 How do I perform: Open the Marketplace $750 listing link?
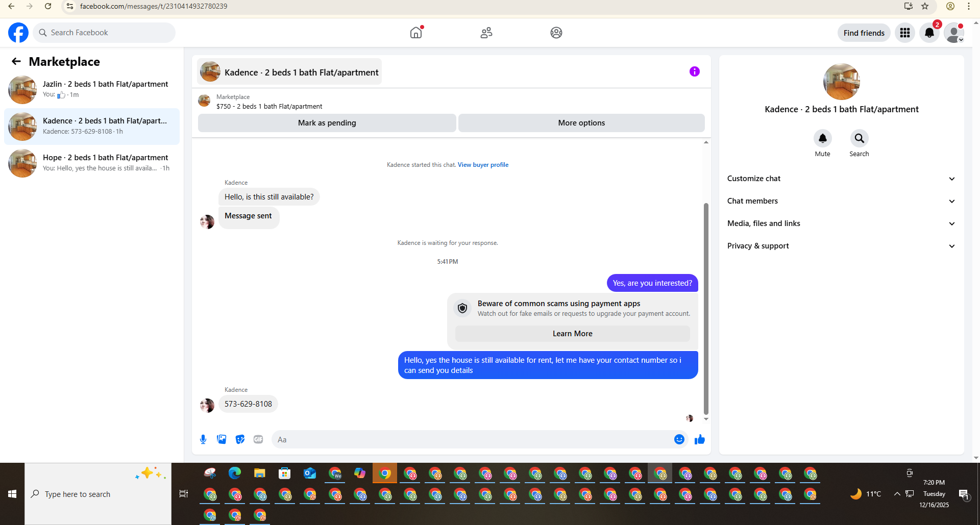pyautogui.click(x=269, y=107)
